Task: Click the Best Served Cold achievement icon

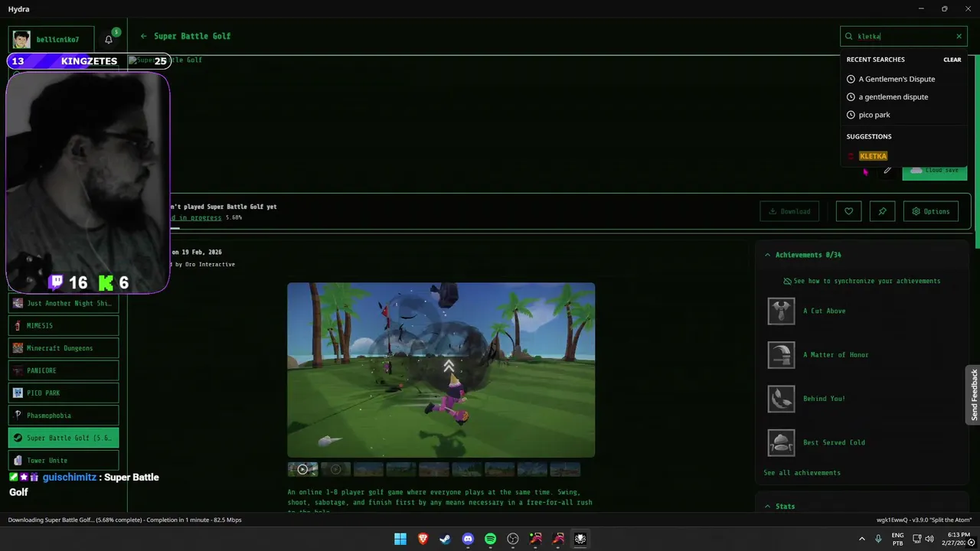Action: coord(781,442)
